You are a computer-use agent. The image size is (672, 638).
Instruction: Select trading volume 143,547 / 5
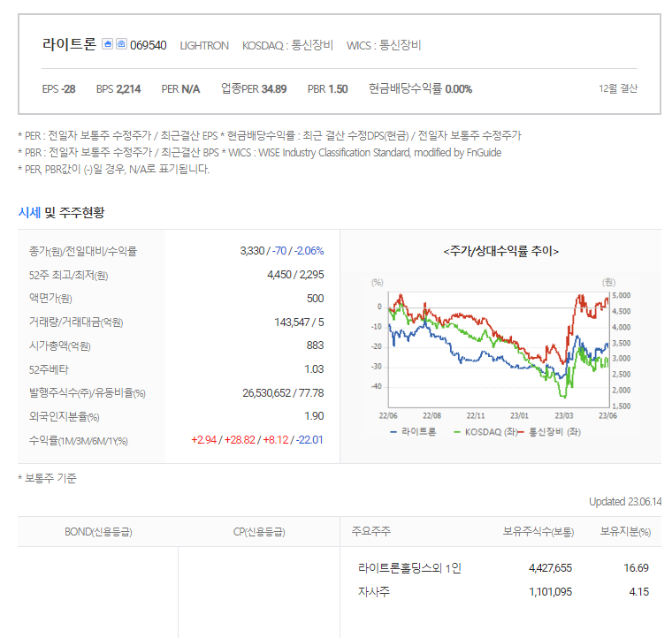click(299, 322)
